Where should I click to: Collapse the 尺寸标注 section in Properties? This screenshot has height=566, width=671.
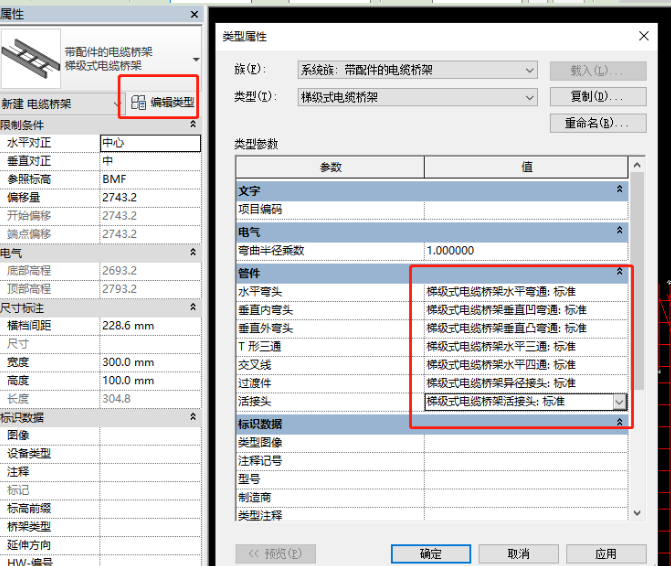coord(193,307)
